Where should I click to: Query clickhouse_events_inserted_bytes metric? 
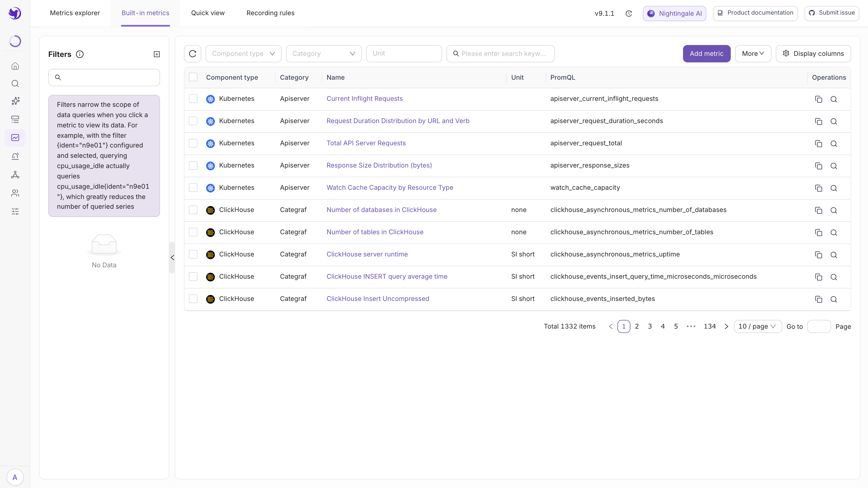coord(834,299)
